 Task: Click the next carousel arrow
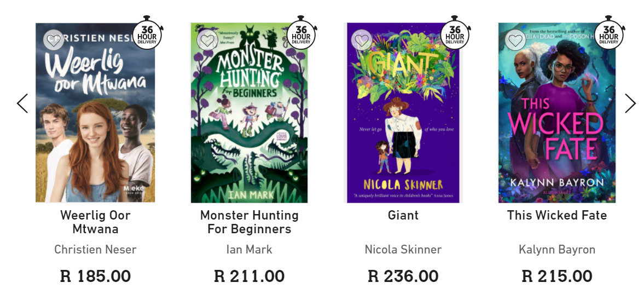(630, 103)
